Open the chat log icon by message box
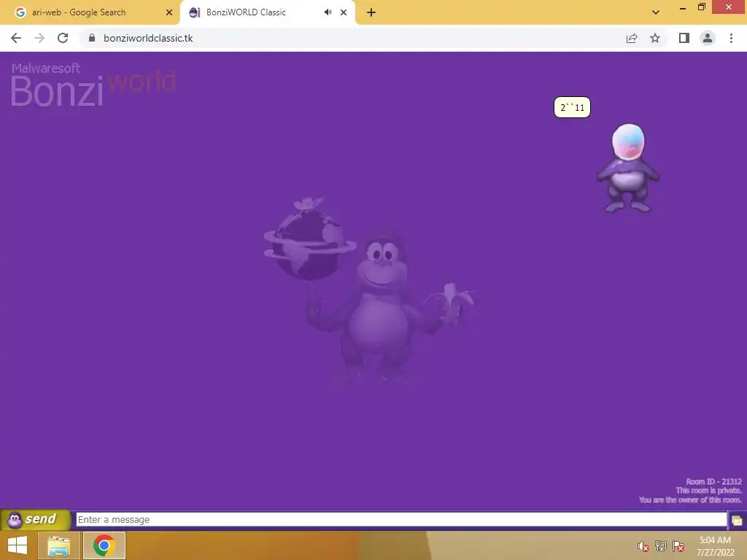The height and width of the screenshot is (560, 747). pyautogui.click(x=737, y=520)
